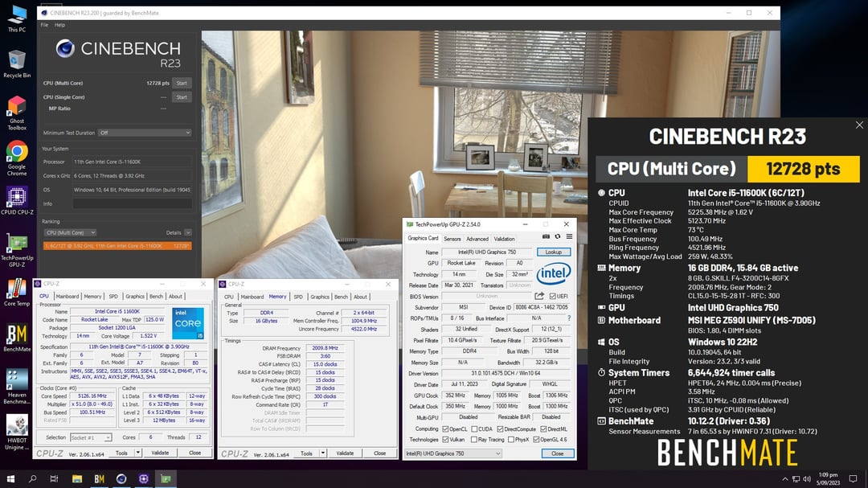Open BenchMate desktop shortcut

click(17, 338)
